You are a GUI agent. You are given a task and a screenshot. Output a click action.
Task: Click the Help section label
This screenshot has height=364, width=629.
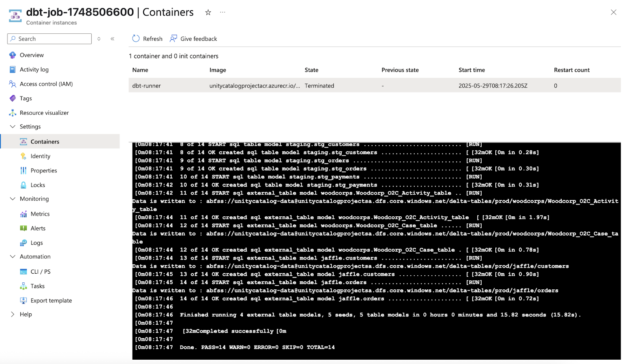point(26,315)
